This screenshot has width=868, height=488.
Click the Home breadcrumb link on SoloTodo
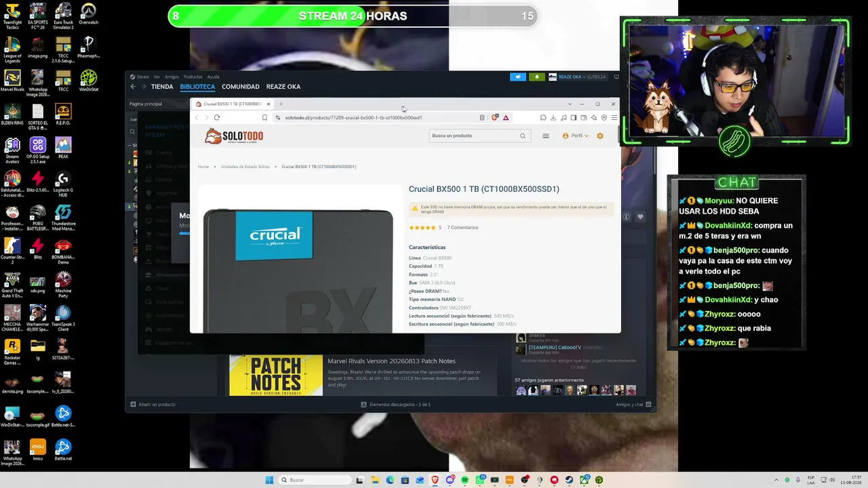point(203,167)
